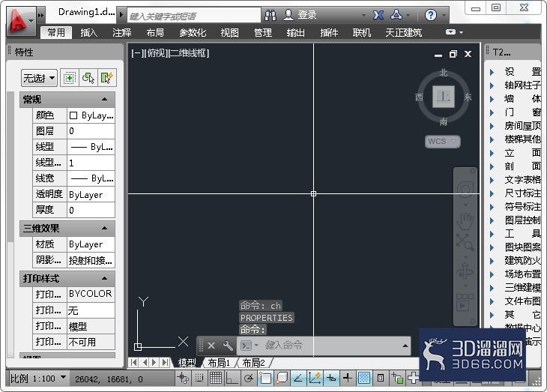Click the Quick Select icon in Properties
This screenshot has width=547, height=392.
[107, 78]
